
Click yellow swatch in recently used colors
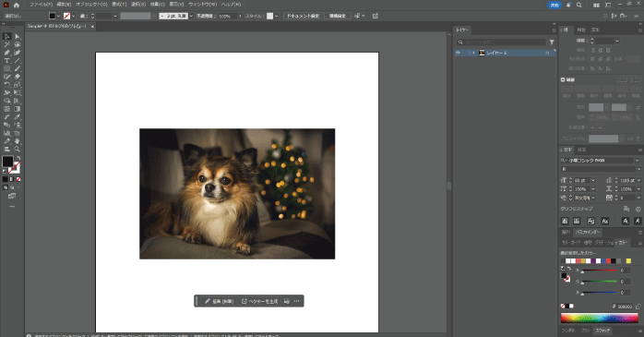tap(628, 261)
